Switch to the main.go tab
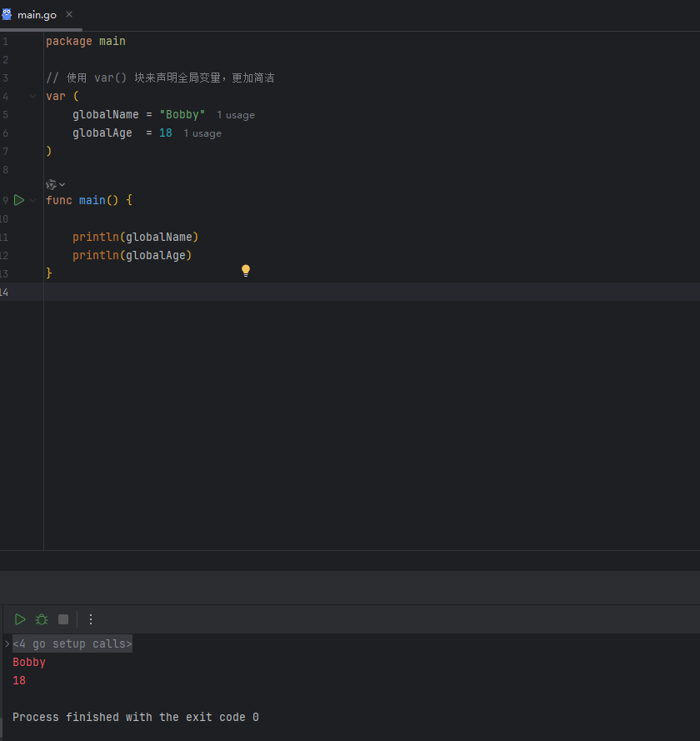 tap(37, 15)
